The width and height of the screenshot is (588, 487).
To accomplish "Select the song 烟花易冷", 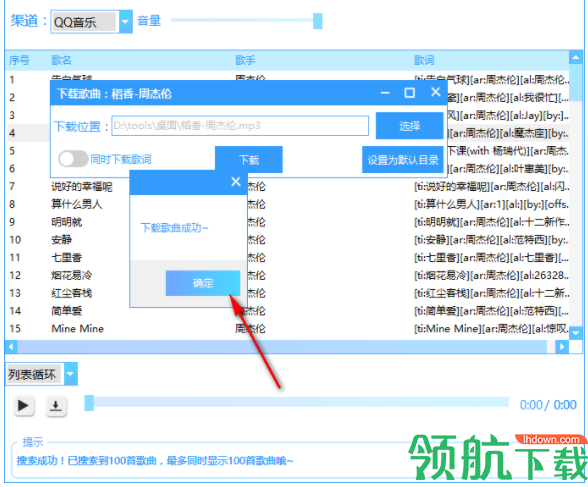I will [72, 275].
